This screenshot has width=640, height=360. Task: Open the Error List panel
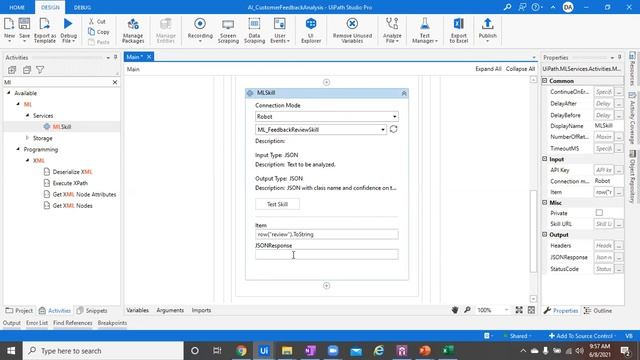(x=37, y=323)
